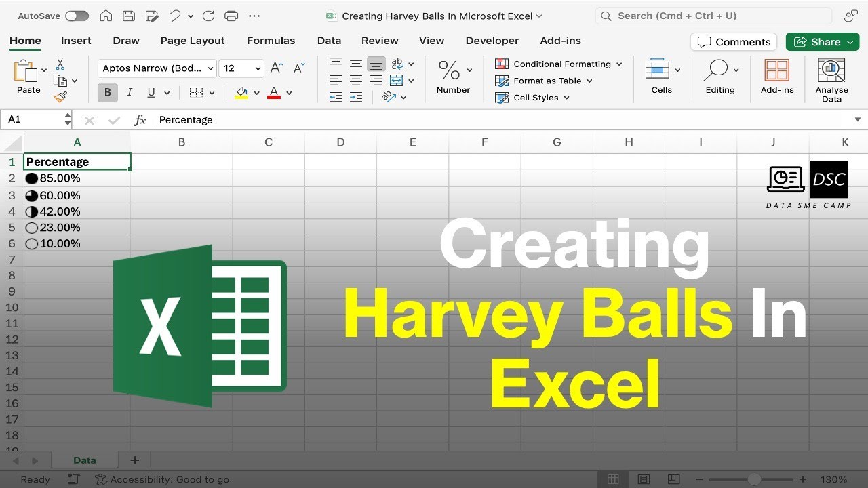Open the Review tab
Image resolution: width=868 pixels, height=488 pixels.
click(380, 41)
